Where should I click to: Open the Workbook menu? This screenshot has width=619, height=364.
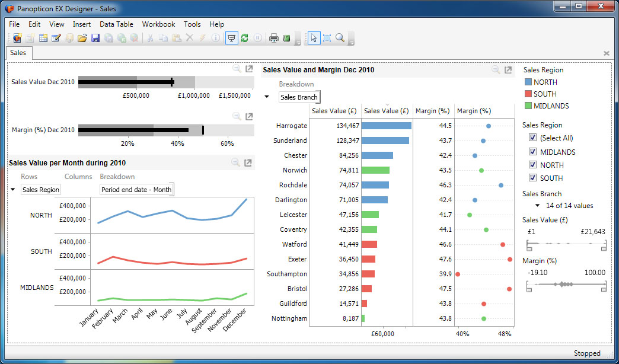158,24
